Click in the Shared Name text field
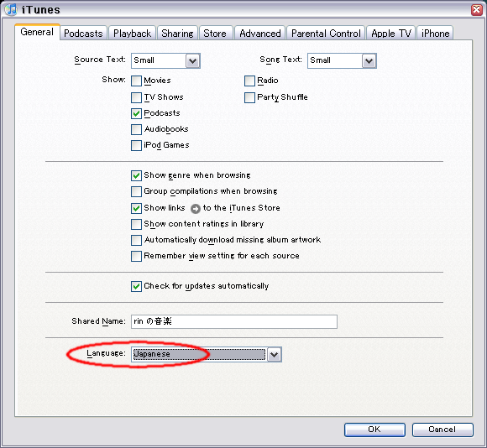Viewport: 487px width, 448px height. coord(234,321)
